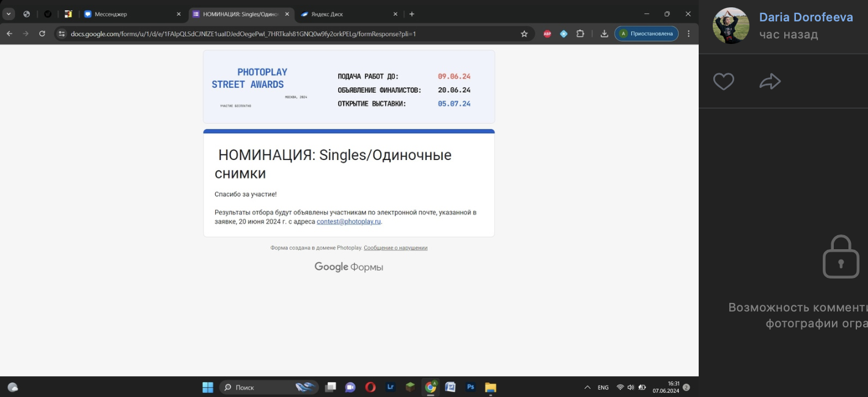Viewport: 868px width, 397px height.
Task: Click the Поиск taskbar search box
Action: tap(269, 387)
